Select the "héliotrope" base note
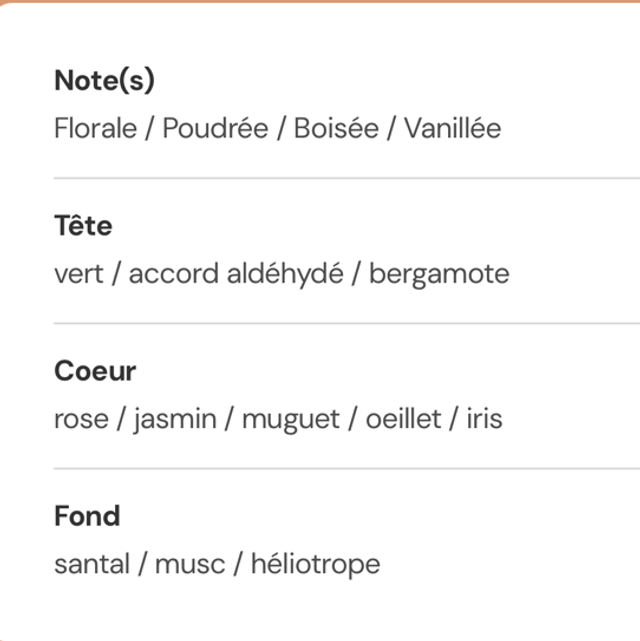Viewport: 640px width, 641px height. (315, 564)
